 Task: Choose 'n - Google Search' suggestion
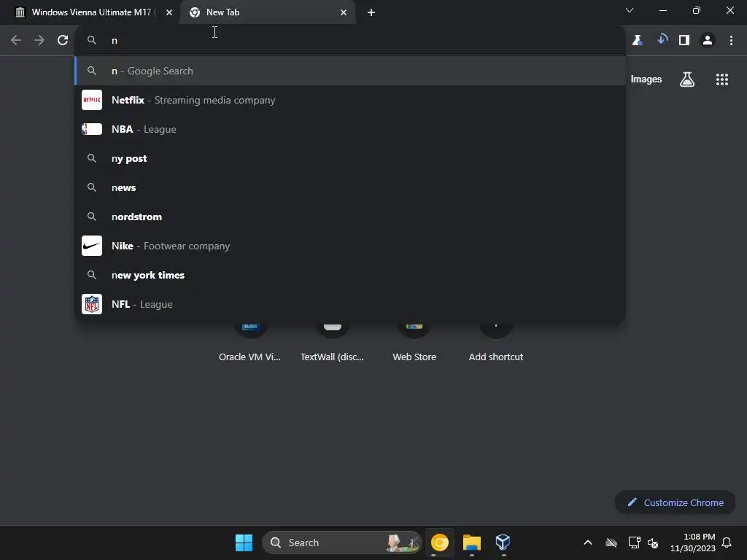tap(350, 71)
